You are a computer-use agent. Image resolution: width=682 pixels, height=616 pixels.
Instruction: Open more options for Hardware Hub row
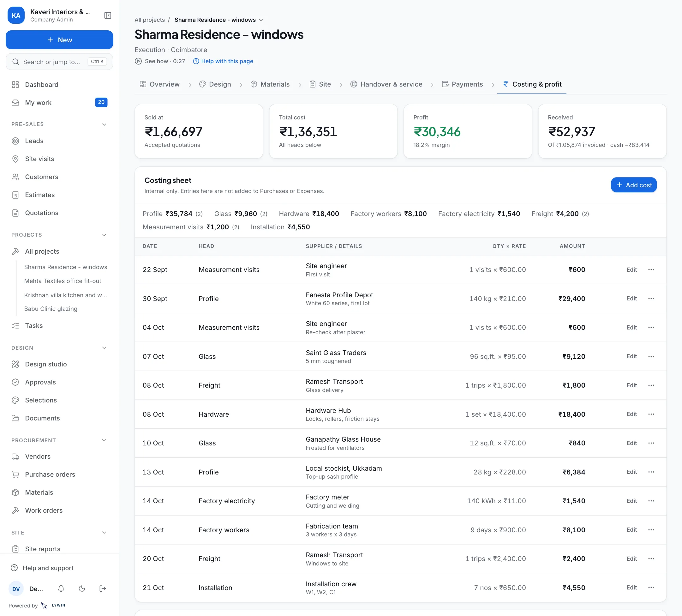[651, 414]
